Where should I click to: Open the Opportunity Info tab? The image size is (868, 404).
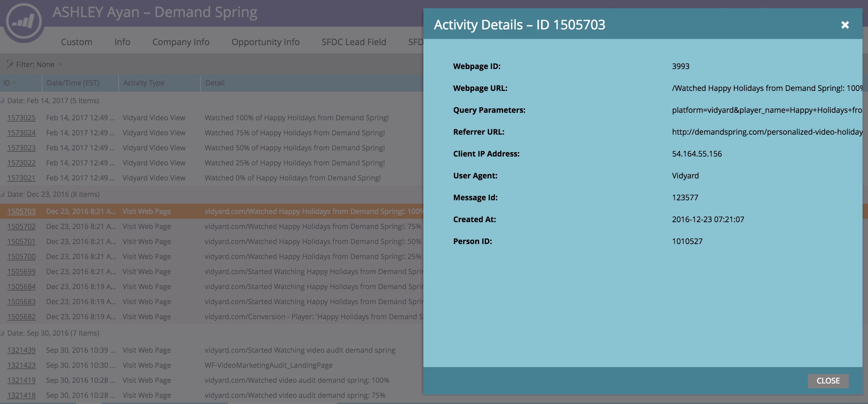tap(265, 42)
